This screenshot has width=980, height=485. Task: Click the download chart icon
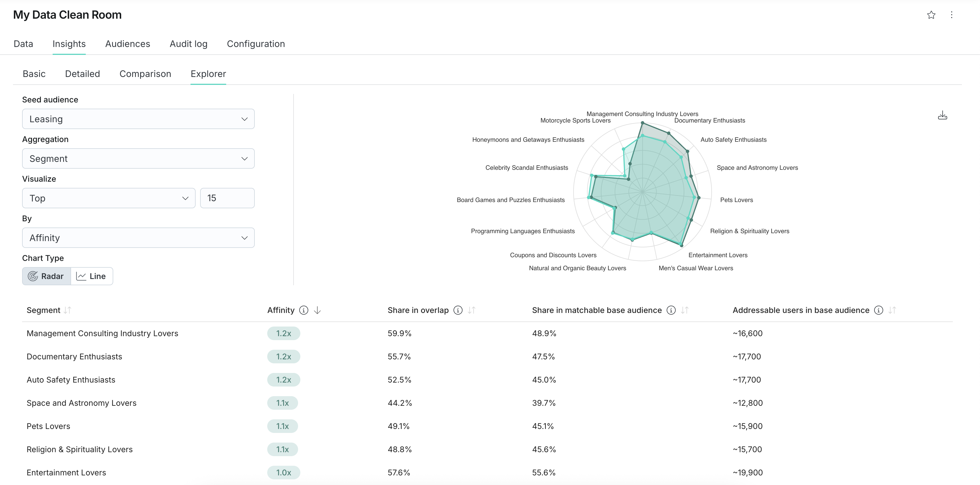943,115
